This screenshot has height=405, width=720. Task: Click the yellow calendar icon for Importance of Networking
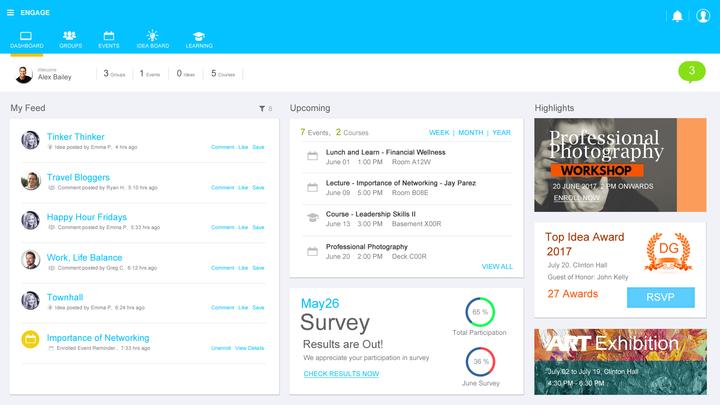click(30, 340)
